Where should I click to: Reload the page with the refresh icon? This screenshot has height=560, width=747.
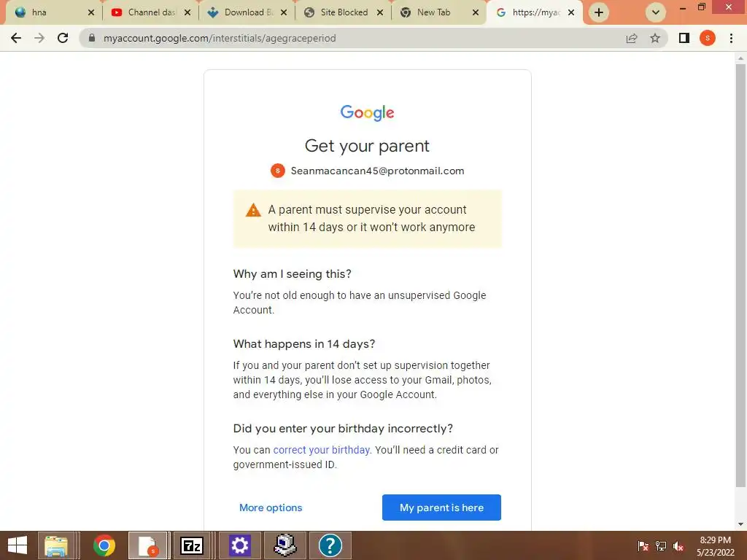point(63,38)
